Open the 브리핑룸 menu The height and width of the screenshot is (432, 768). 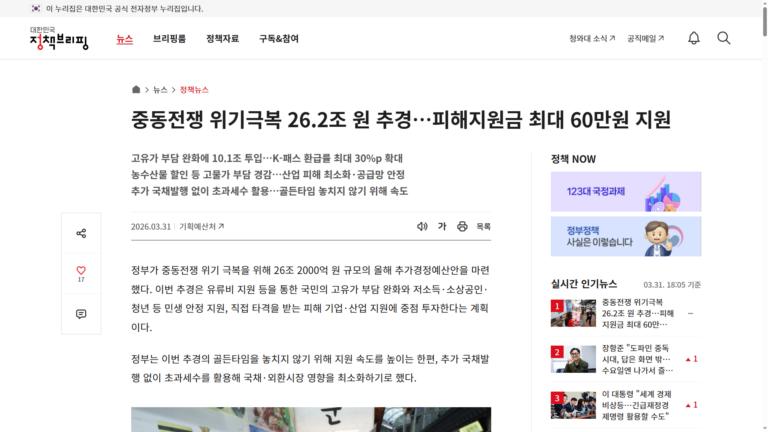click(169, 39)
